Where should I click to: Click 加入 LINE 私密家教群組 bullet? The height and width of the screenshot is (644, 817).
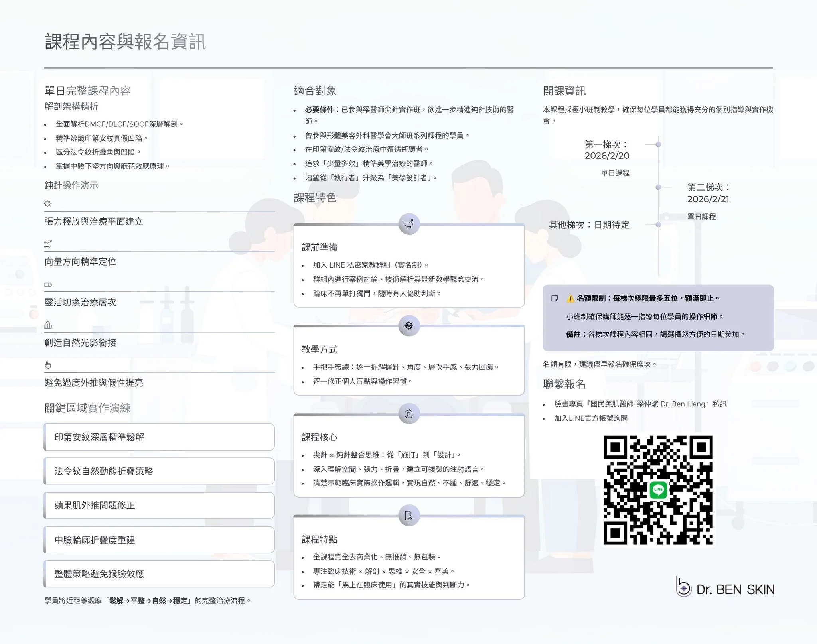coord(371,265)
